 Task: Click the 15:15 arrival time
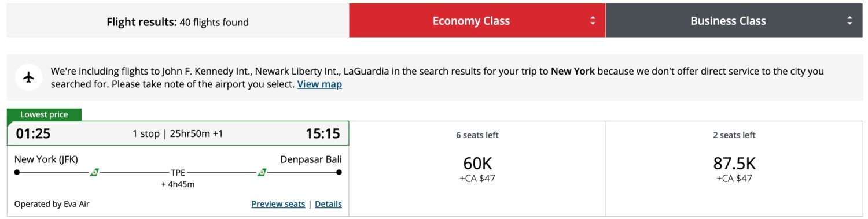323,133
